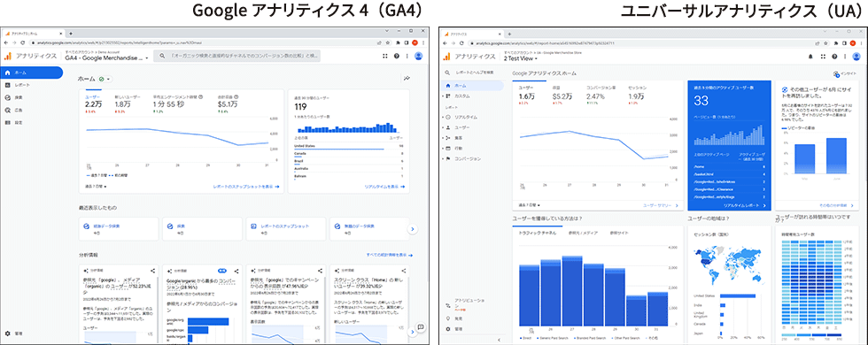Image resolution: width=868 pixels, height=345 pixels.
Task: Open the GA4 last 7 days range dropdown
Action: point(97,187)
